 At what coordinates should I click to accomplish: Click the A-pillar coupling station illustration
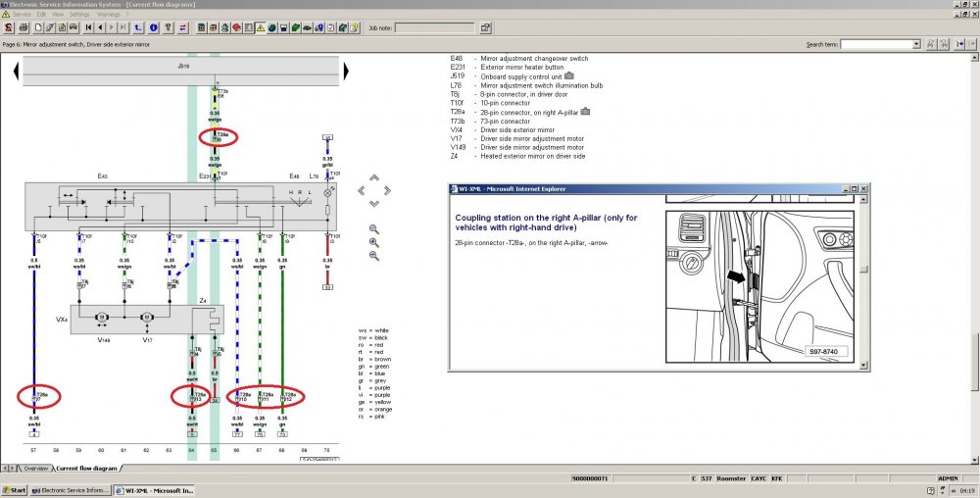(760, 286)
